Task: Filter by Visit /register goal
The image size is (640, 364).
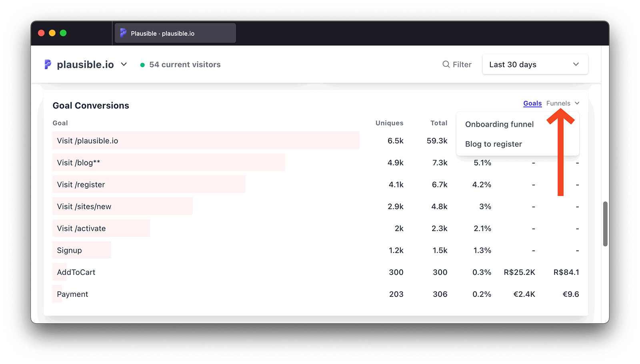Action: coord(81,185)
